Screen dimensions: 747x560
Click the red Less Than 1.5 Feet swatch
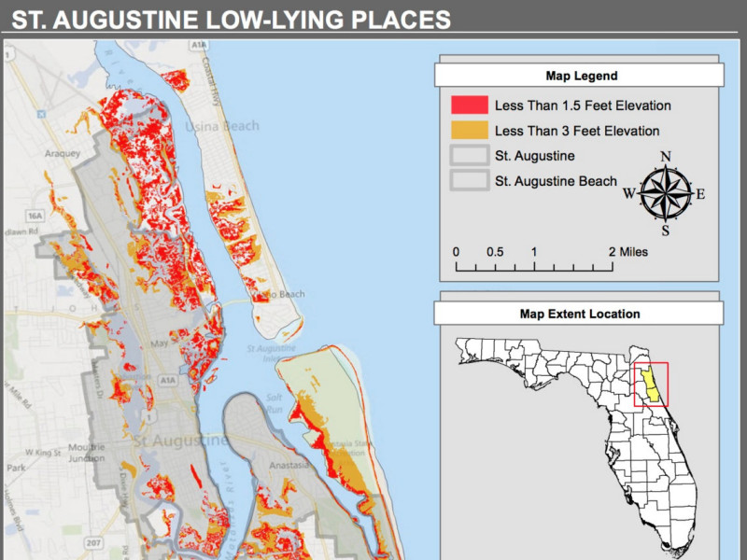pos(468,105)
